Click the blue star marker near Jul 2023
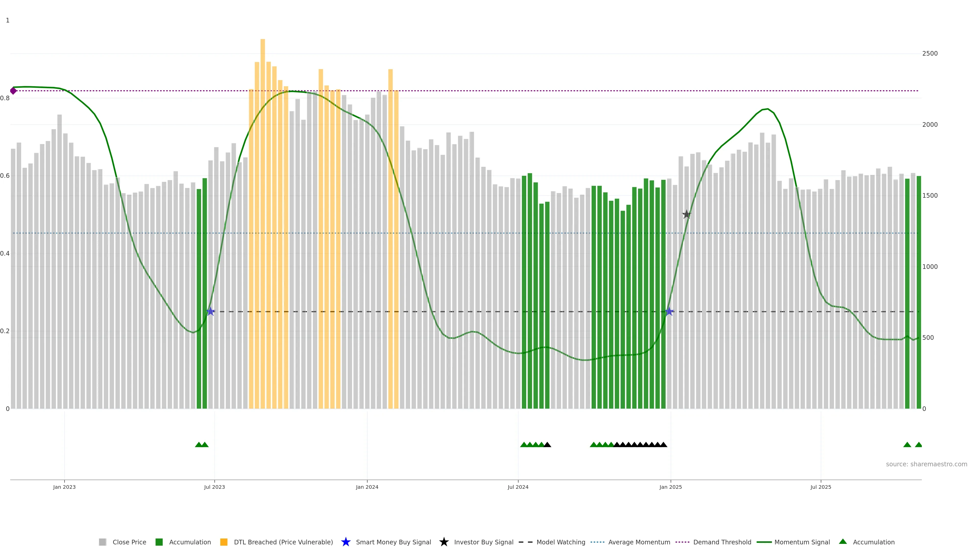The width and height of the screenshot is (980, 551). pos(210,311)
